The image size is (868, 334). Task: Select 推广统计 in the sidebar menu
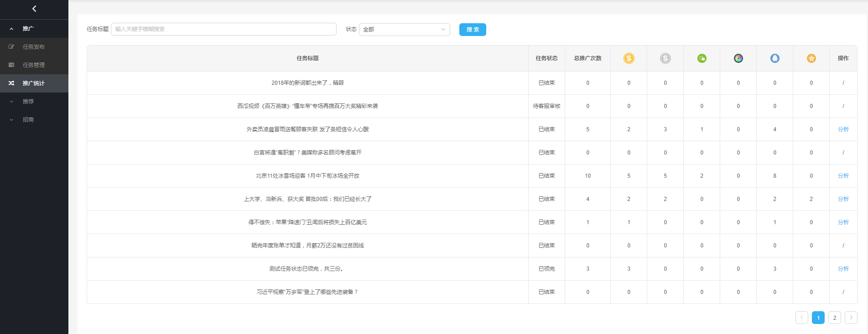pyautogui.click(x=34, y=83)
